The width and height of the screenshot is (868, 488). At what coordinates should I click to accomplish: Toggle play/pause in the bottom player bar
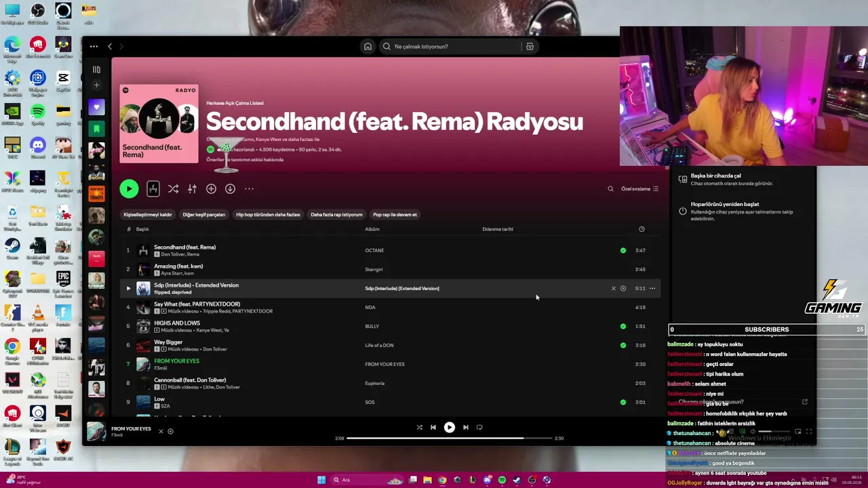pos(449,428)
